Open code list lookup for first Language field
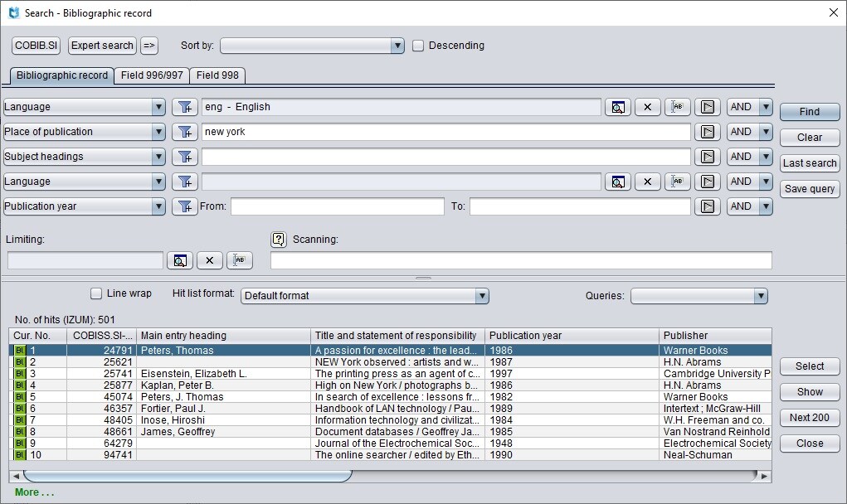 [618, 107]
